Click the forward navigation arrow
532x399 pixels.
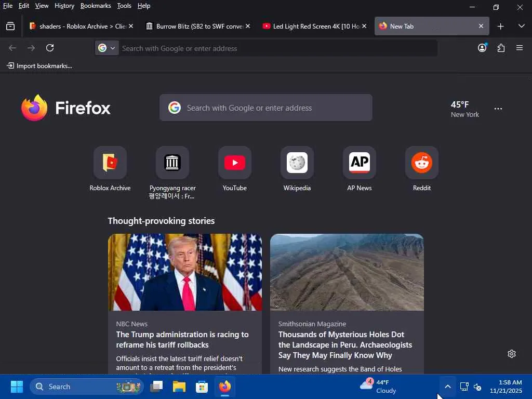[x=31, y=48]
